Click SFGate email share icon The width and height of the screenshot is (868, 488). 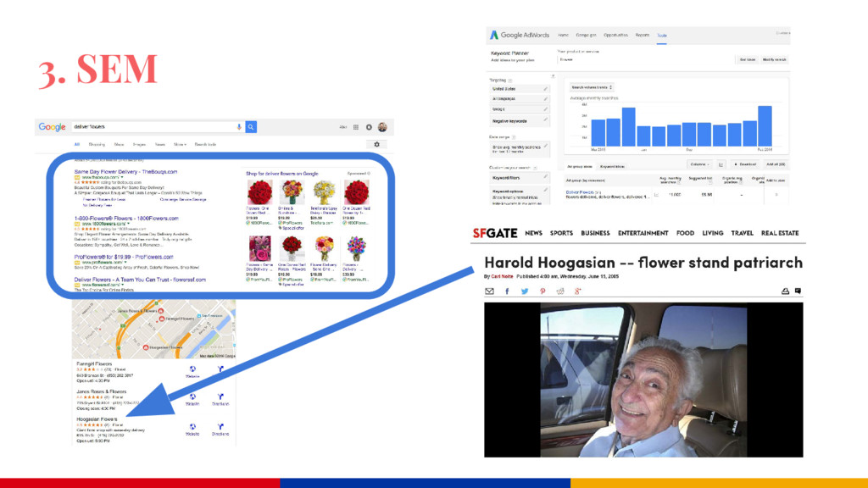pos(489,291)
